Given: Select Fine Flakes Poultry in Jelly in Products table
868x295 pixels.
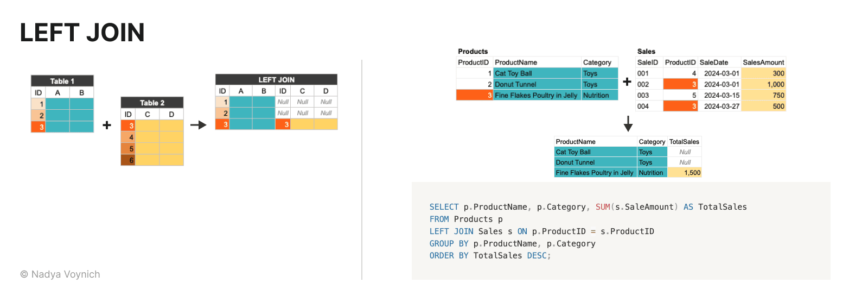Looking at the screenshot, I should [535, 95].
